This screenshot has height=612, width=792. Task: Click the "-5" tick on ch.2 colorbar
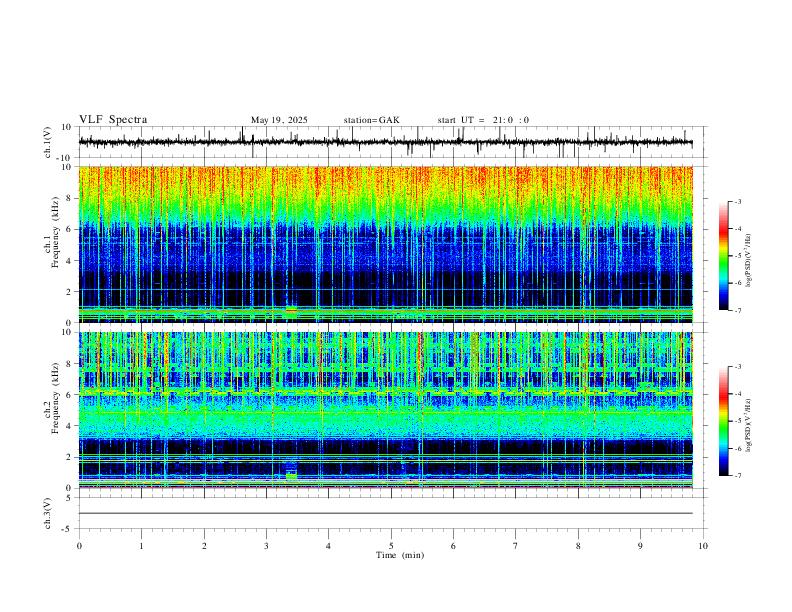point(738,421)
